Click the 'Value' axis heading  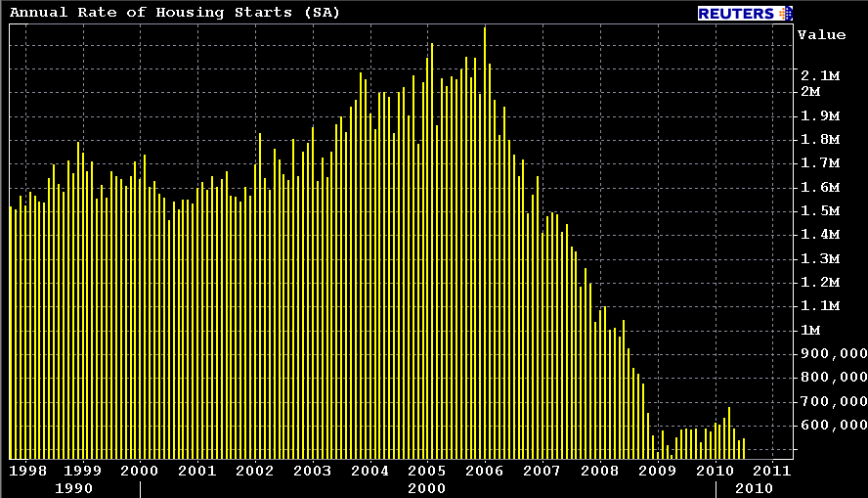coord(821,35)
